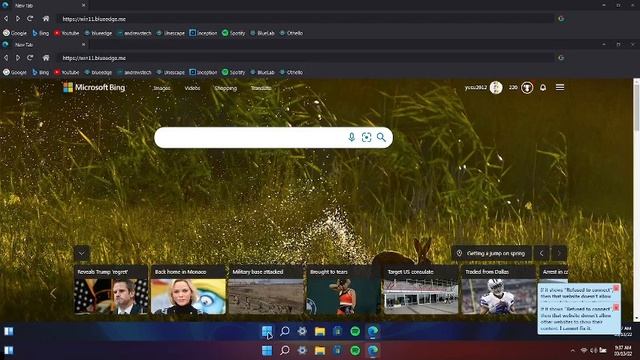This screenshot has height=360, width=640.
Task: Open the 'Back home in Monaco' news card
Action: tap(189, 290)
